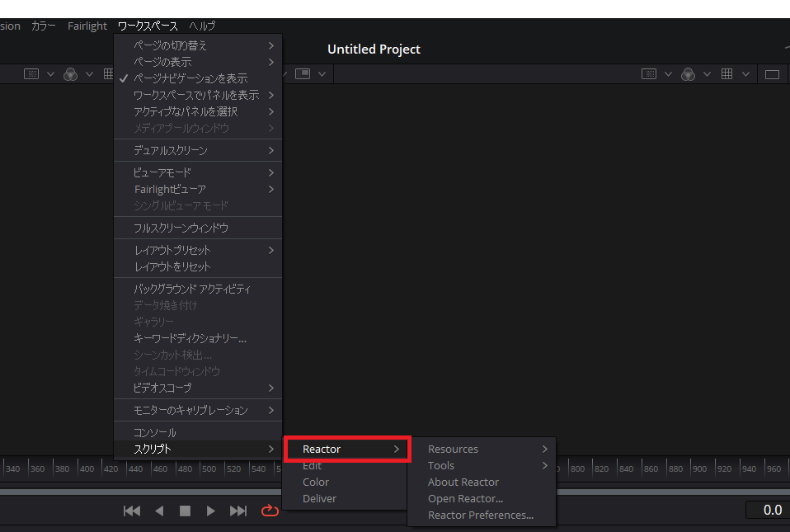Open モニターのキャリブレーション submenu
The width and height of the screenshot is (790, 532).
click(x=198, y=410)
